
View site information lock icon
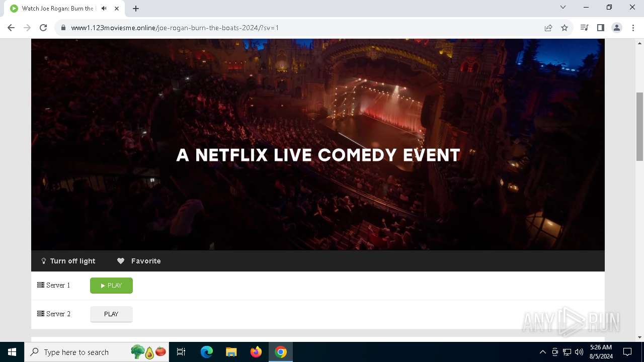point(63,28)
